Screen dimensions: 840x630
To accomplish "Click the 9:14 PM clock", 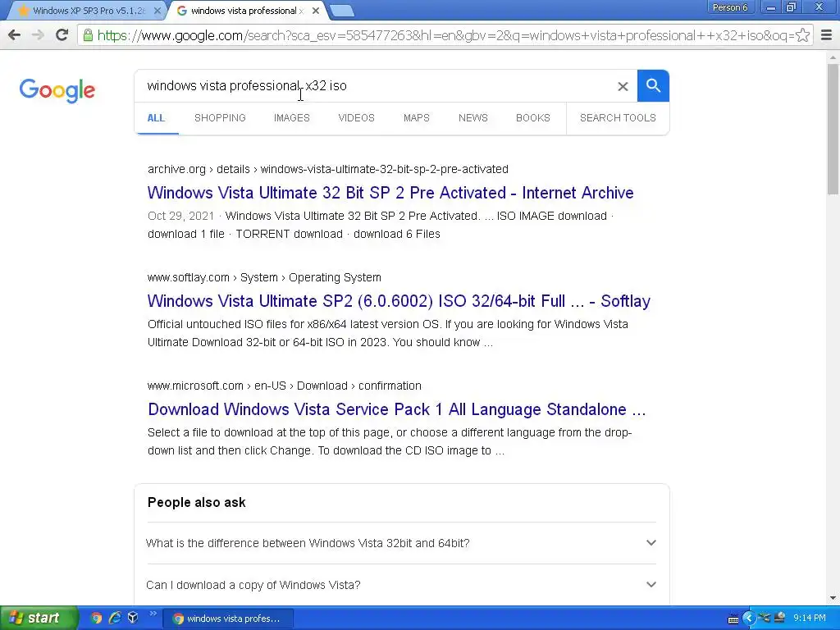I will pos(810,619).
